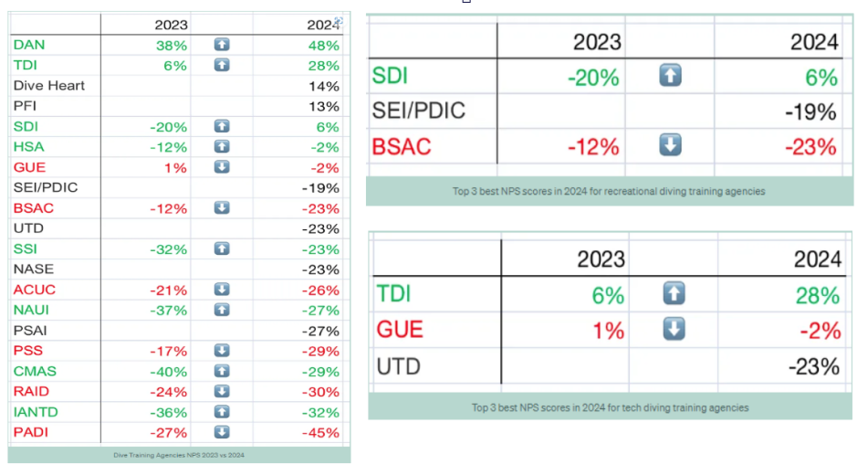Click the up arrow beside TDI in tech table
This screenshot has height=475, width=868.
point(674,293)
